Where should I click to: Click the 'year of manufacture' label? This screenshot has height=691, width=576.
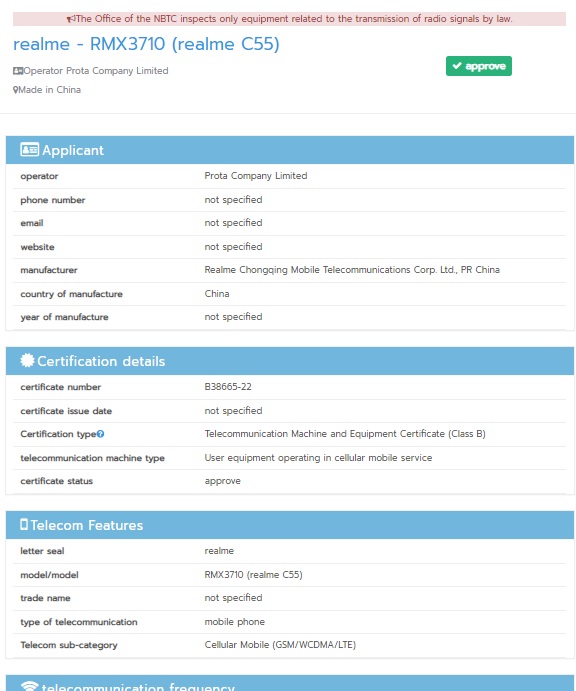point(64,317)
